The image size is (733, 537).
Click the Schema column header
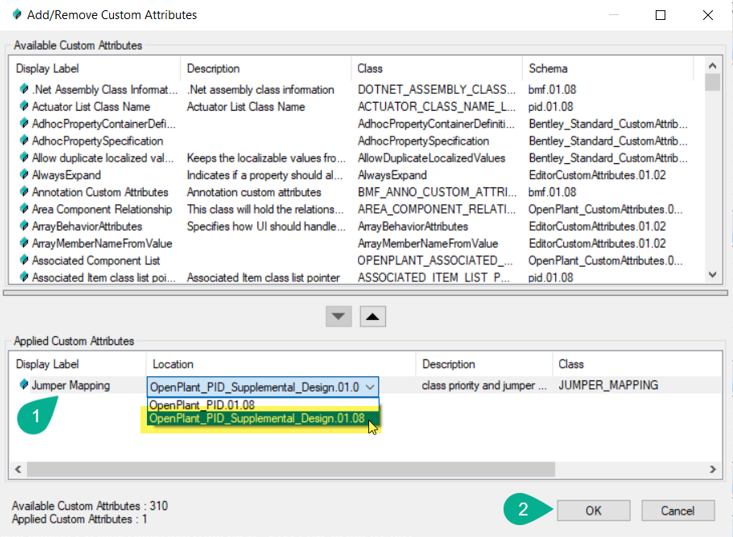pos(548,69)
